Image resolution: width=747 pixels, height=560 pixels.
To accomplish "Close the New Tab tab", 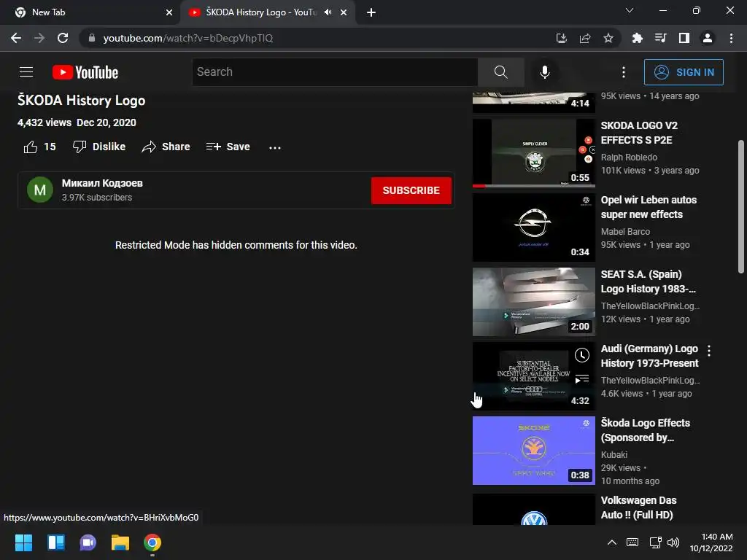I will pos(169,12).
